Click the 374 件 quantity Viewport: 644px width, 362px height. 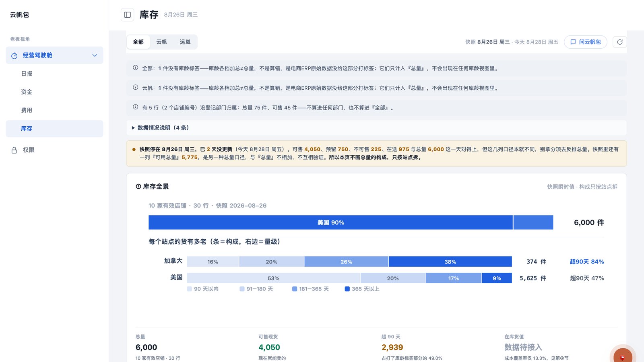[x=537, y=262]
